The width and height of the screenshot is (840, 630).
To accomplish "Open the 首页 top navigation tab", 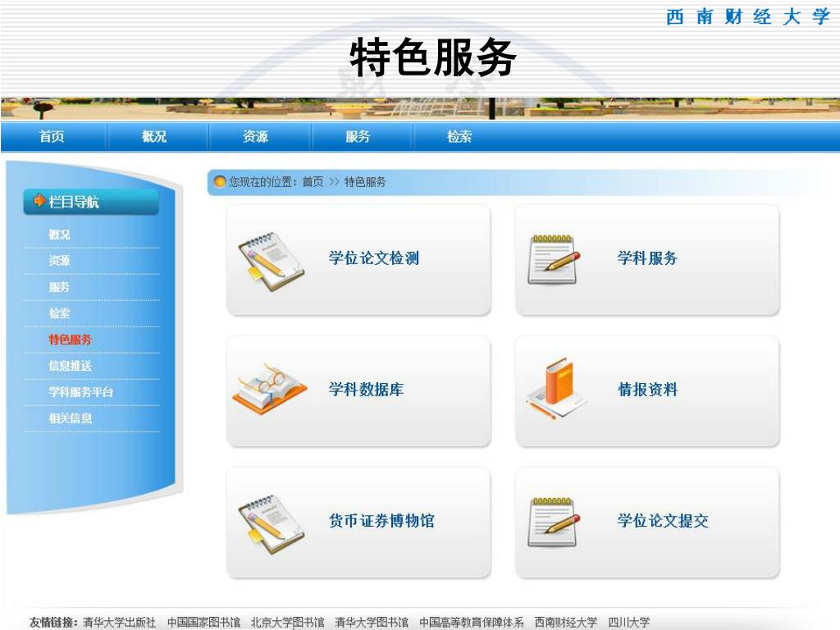I will pos(52,137).
